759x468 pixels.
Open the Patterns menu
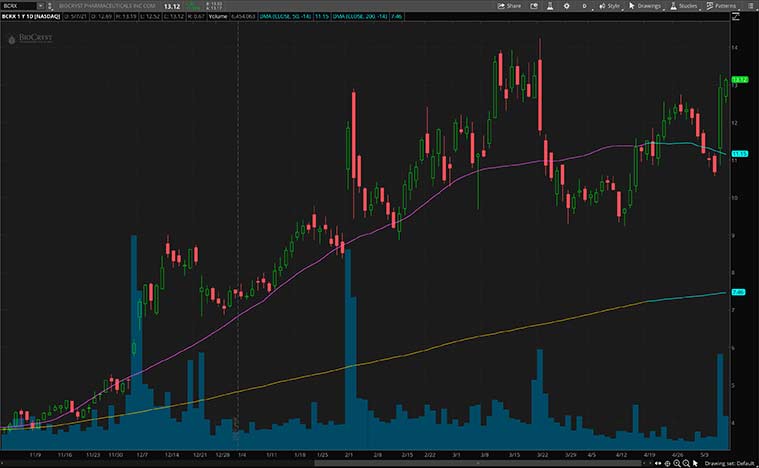tap(721, 6)
